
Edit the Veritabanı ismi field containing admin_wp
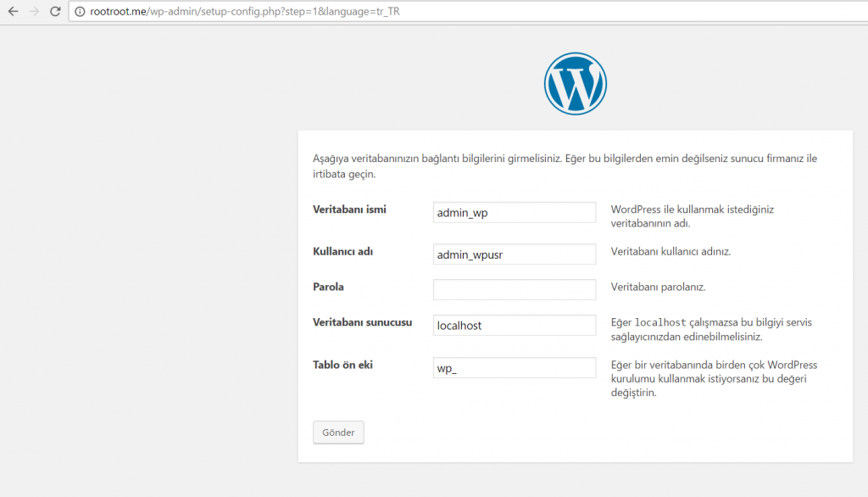click(x=515, y=212)
